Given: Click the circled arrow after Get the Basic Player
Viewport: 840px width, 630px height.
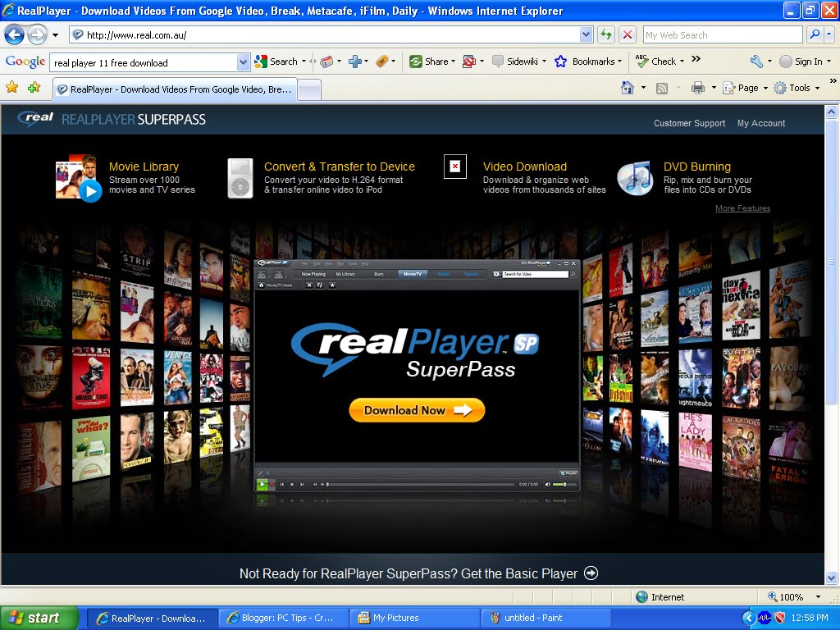Looking at the screenshot, I should 591,573.
